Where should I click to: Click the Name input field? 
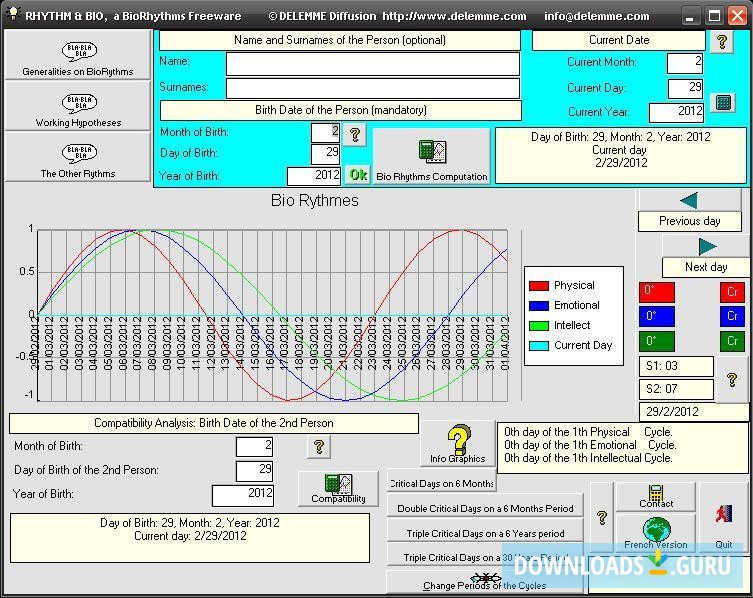tap(372, 62)
